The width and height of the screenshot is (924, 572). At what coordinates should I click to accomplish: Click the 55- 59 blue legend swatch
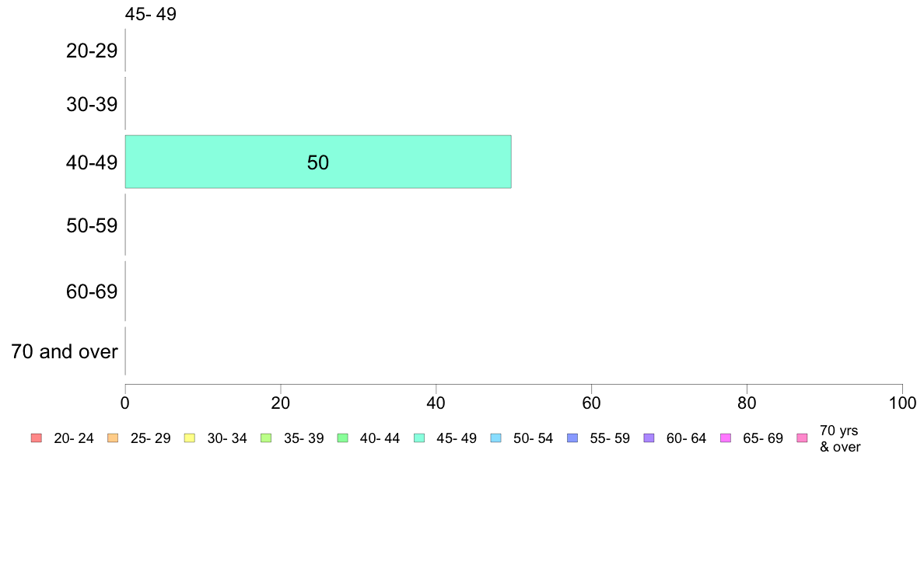tap(572, 438)
